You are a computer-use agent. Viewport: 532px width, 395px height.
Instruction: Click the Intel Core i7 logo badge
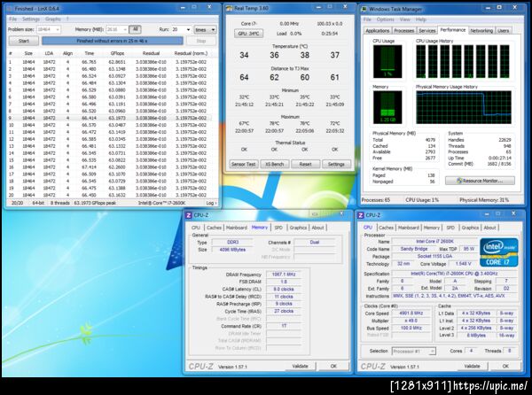[x=498, y=252]
